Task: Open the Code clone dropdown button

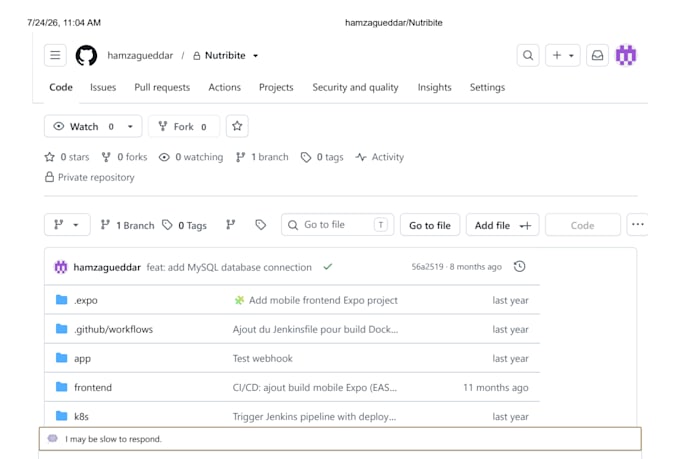Action: [x=582, y=225]
